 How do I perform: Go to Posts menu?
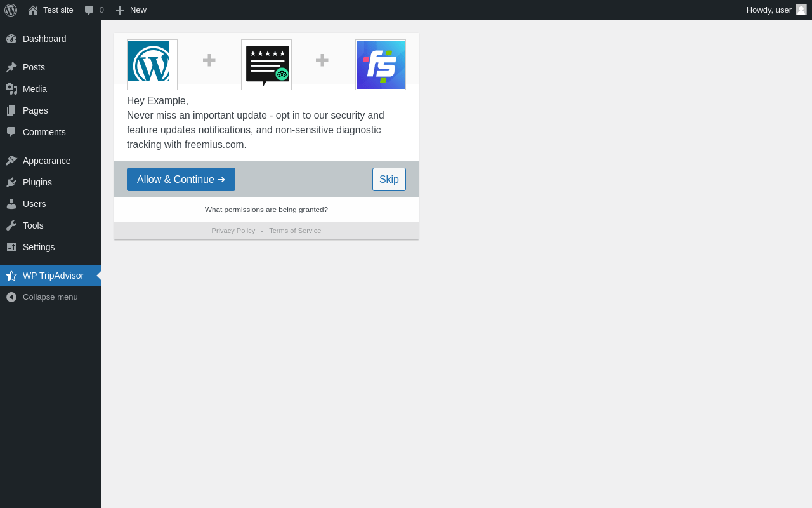click(51, 67)
